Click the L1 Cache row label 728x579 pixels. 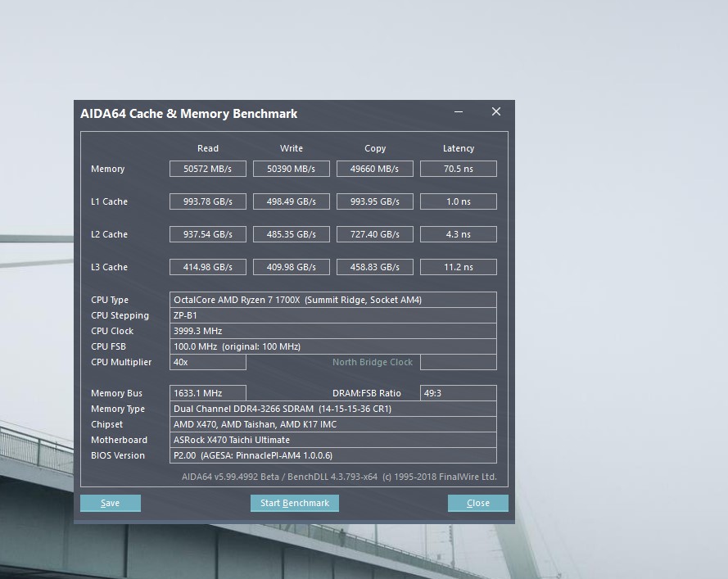(x=109, y=201)
